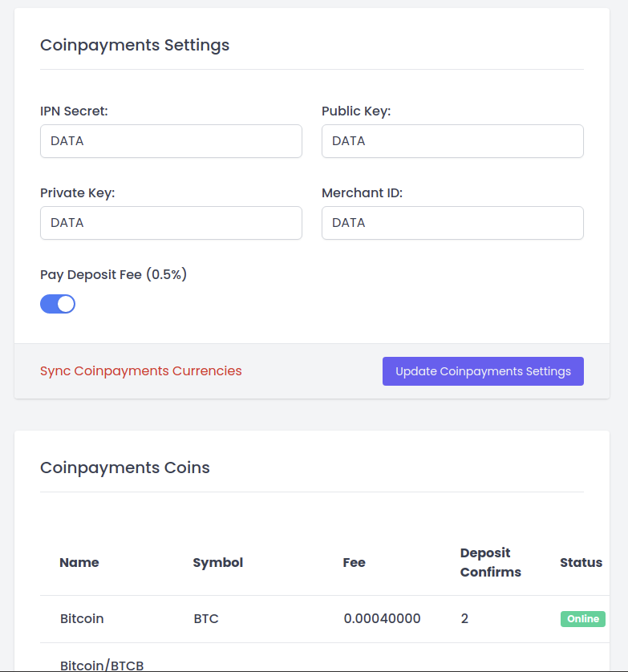Click the IPN Secret input field
Image resolution: width=628 pixels, height=672 pixels.
tap(171, 141)
